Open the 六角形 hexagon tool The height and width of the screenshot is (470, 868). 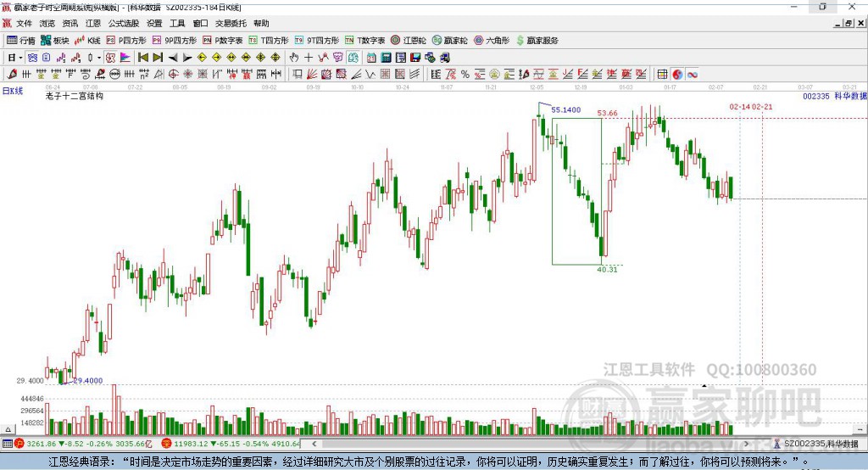492,41
